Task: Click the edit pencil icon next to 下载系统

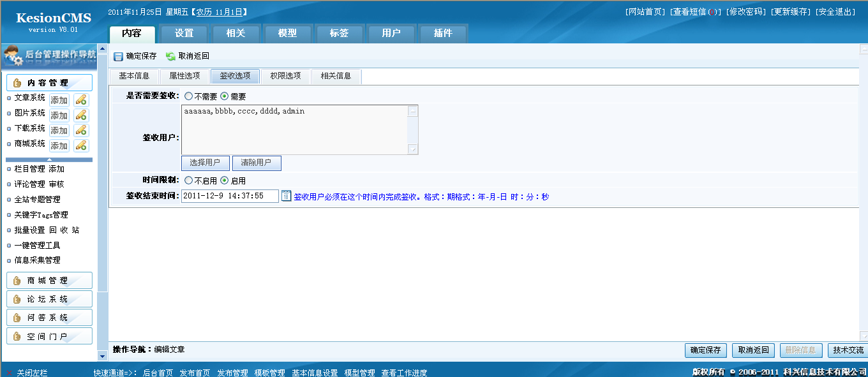Action: click(x=81, y=130)
